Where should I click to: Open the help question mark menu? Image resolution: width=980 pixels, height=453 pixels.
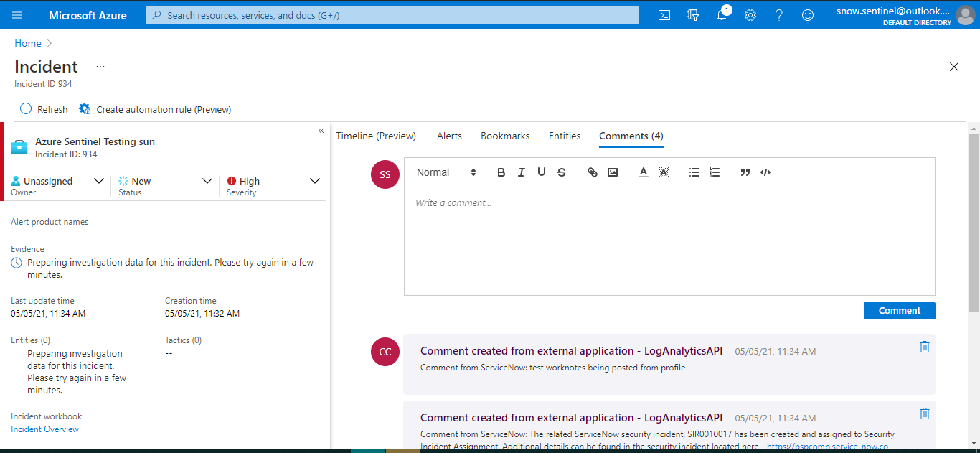point(779,15)
